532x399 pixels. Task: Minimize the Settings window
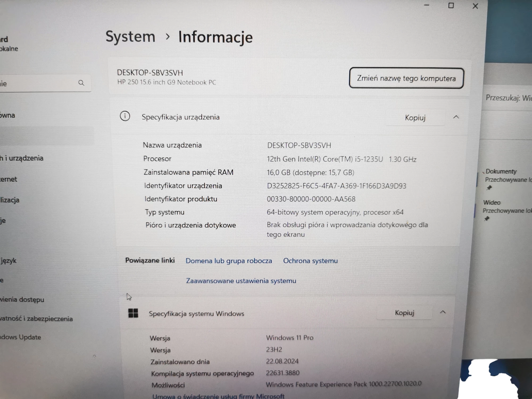tap(427, 5)
